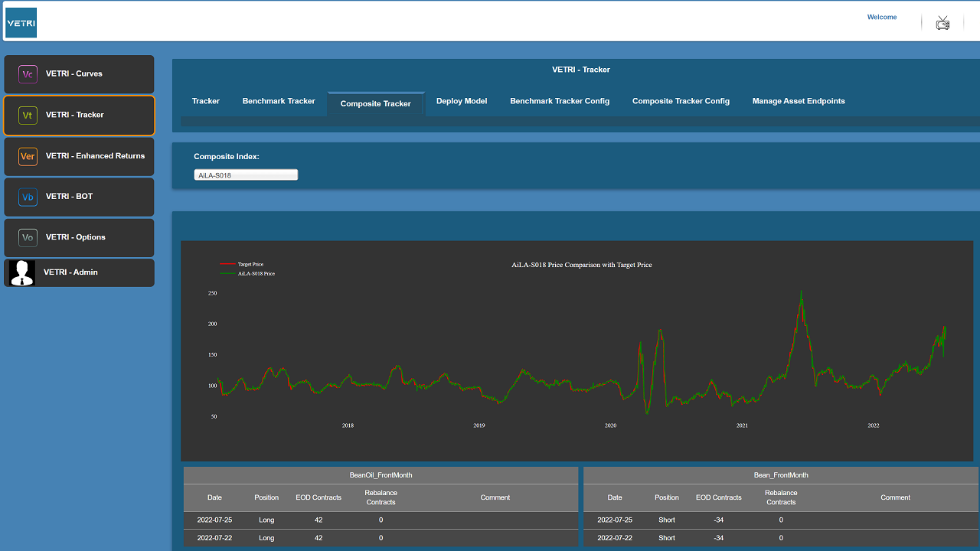Click the Welcome link
The width and height of the screenshot is (980, 551).
(x=882, y=17)
